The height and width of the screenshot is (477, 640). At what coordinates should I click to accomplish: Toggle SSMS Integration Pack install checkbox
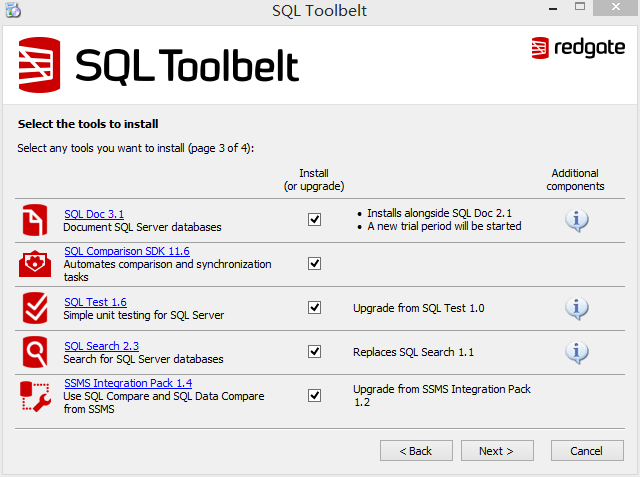314,395
